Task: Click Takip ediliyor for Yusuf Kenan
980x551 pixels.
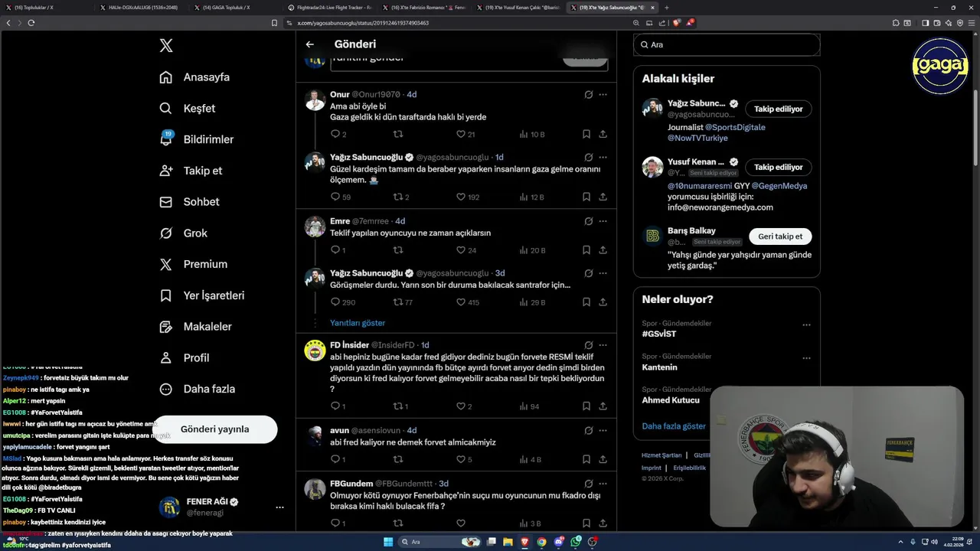Action: 779,167
